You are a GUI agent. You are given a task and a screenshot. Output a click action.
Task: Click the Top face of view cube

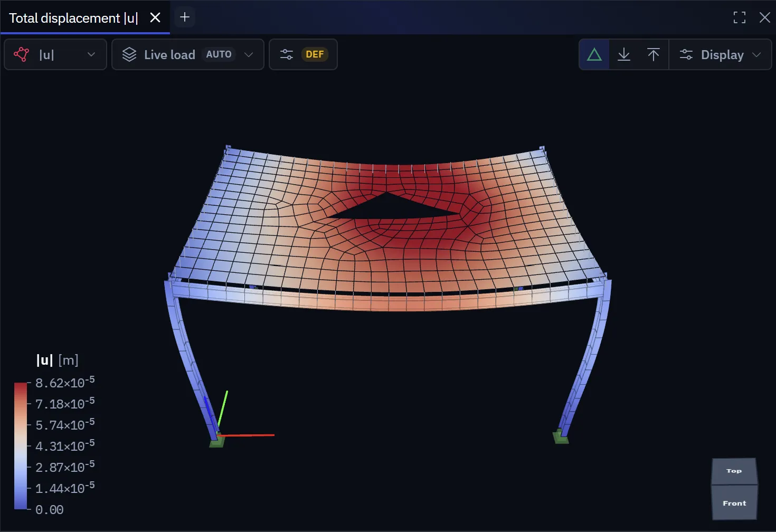pyautogui.click(x=734, y=471)
